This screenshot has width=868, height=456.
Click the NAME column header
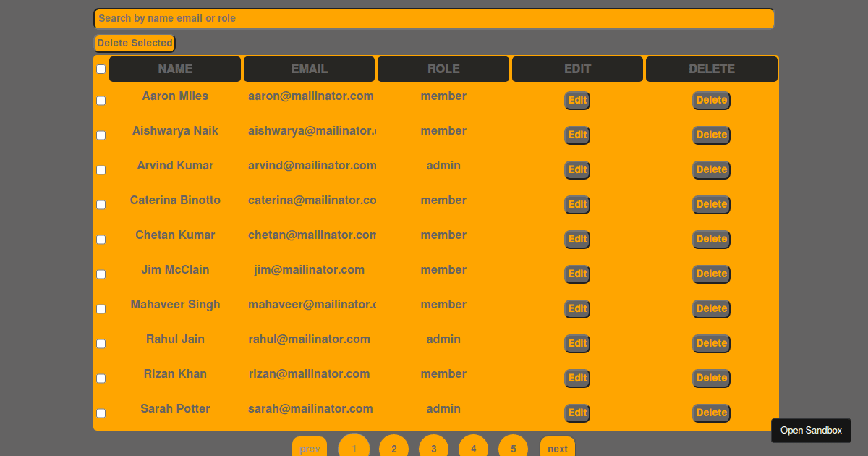click(175, 69)
